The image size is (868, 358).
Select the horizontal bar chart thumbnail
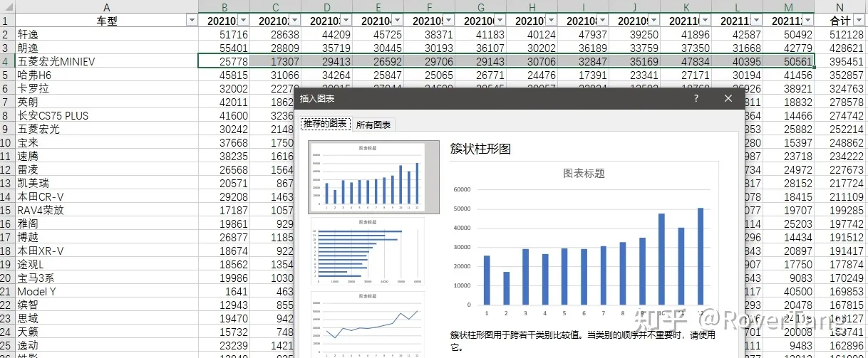[368, 252]
